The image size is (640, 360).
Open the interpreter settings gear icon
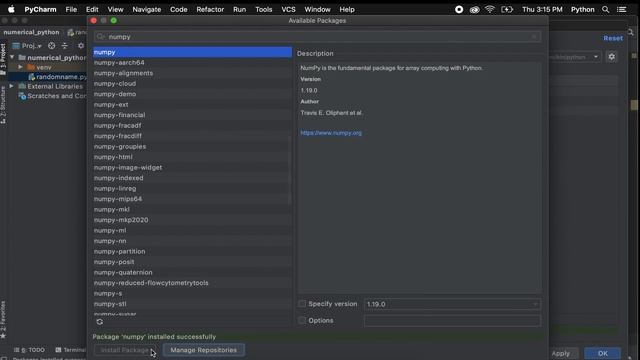tap(611, 57)
